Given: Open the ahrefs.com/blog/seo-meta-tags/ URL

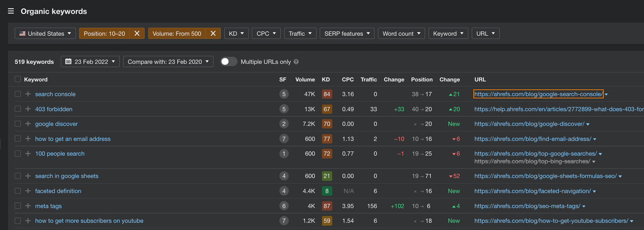Looking at the screenshot, I should click(x=526, y=206).
